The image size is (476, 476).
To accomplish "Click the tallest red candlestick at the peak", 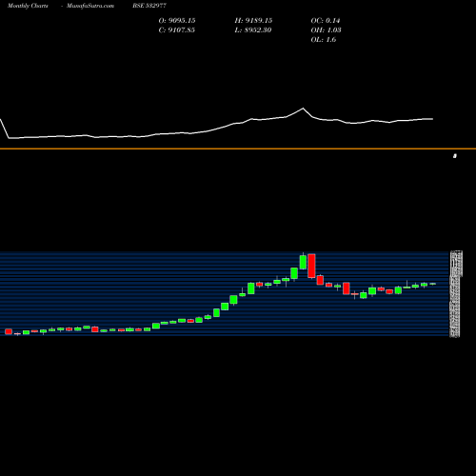I will point(311,266).
